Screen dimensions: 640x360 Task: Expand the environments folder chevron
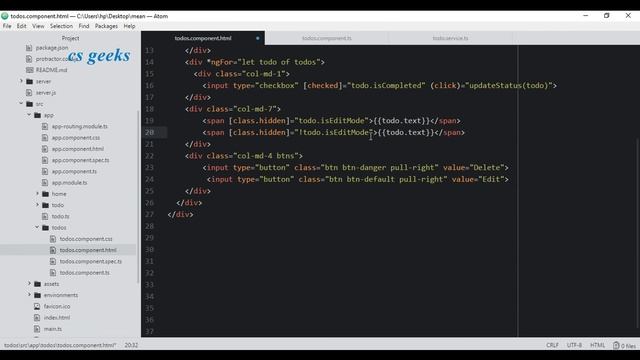pyautogui.click(x=29, y=295)
